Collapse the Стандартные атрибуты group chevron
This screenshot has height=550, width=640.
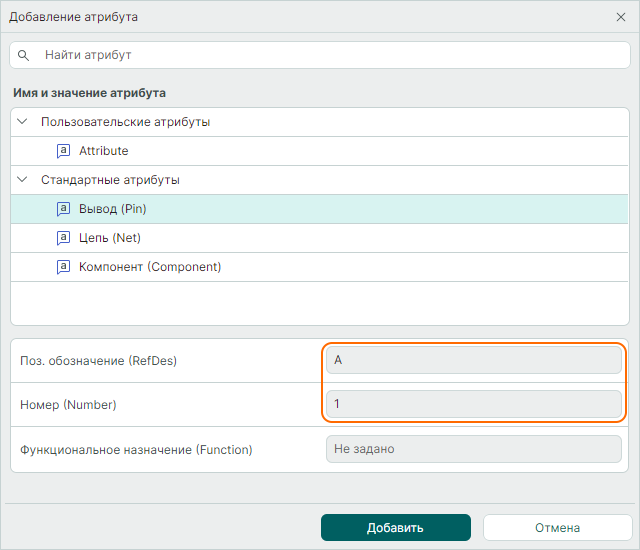pos(23,180)
